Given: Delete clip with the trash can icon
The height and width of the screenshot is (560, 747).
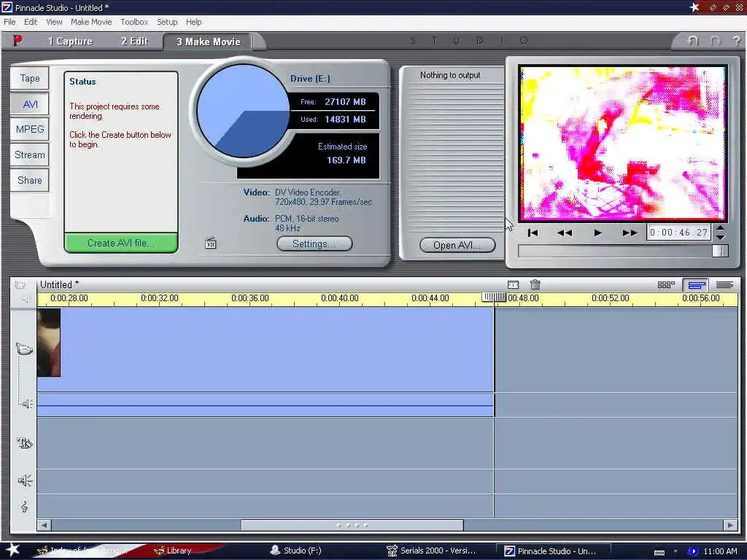Looking at the screenshot, I should pyautogui.click(x=535, y=285).
